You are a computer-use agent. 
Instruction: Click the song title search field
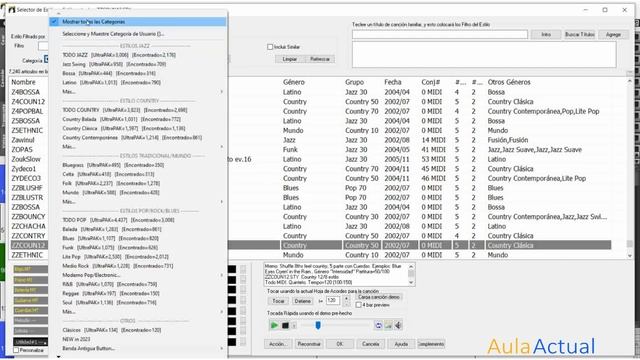pos(440,35)
